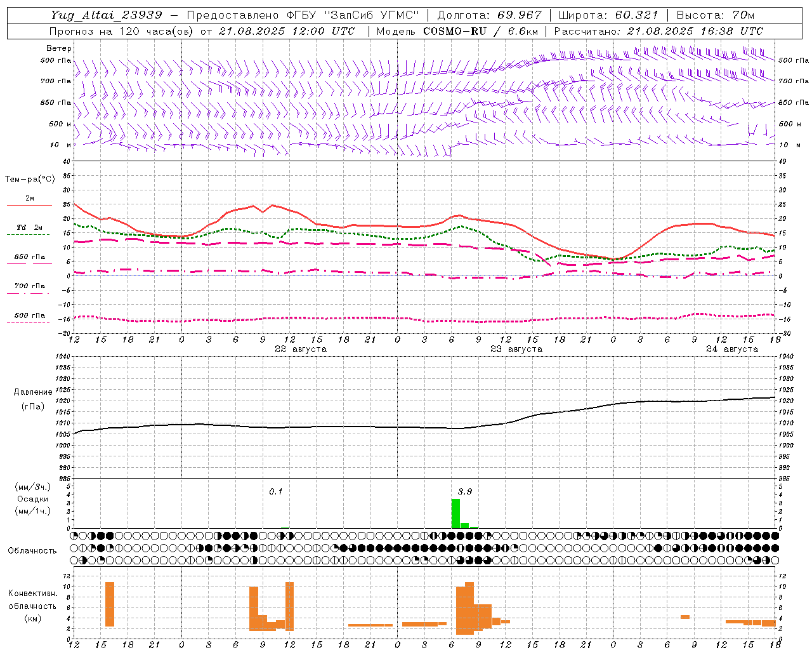
Task: Click the Td 2м dew point legend label
Action: (x=30, y=227)
